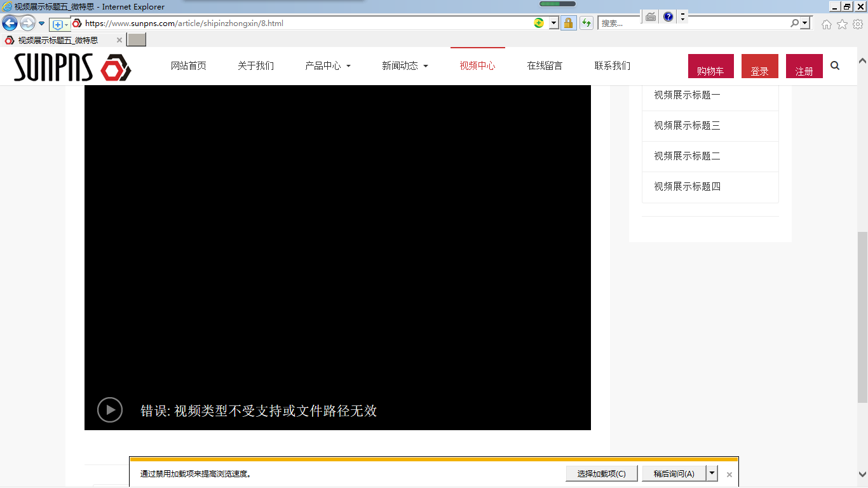The height and width of the screenshot is (488, 868).
Task: Click the browser Forward arrow button
Action: coord(27,24)
